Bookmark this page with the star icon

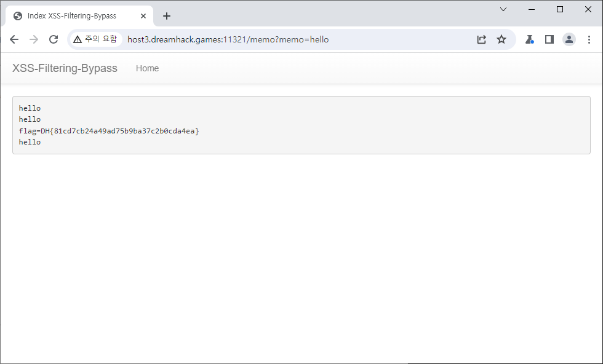pos(501,39)
